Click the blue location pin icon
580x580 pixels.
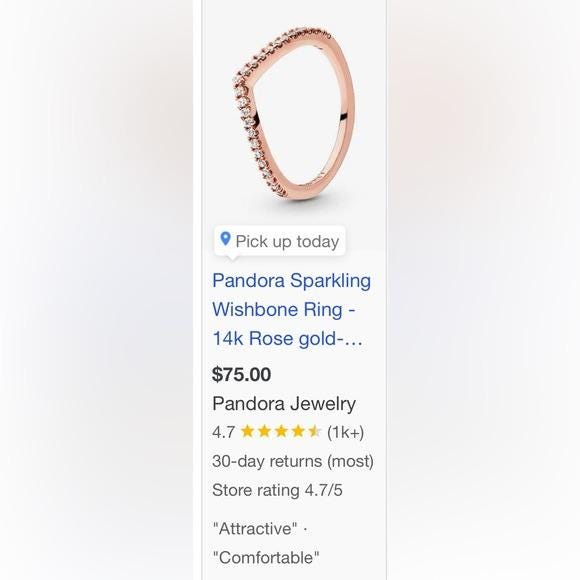(x=225, y=239)
